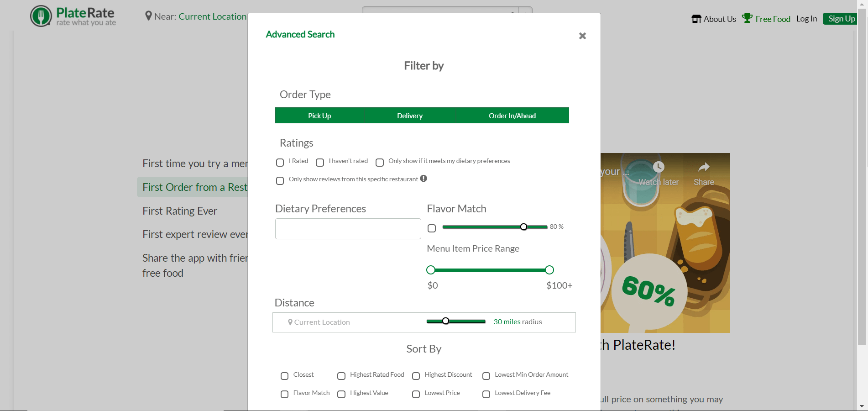The height and width of the screenshot is (411, 868).
Task: Open the Log In link
Action: tap(806, 19)
